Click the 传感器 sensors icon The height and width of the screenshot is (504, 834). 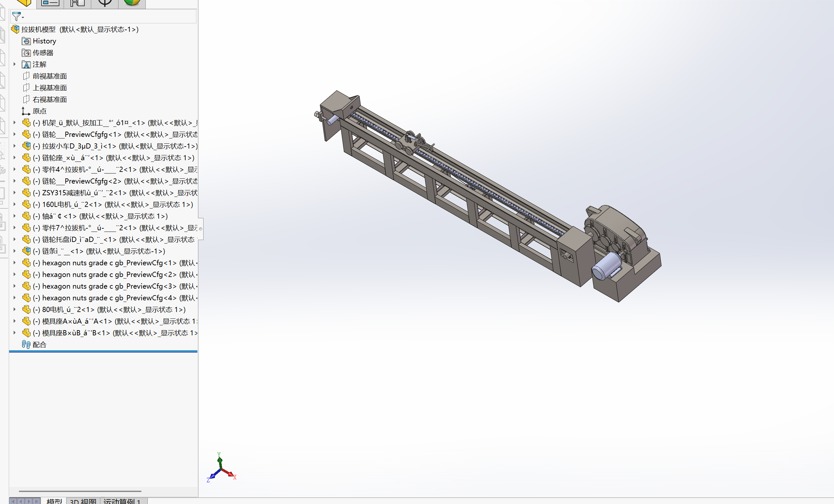pos(26,53)
